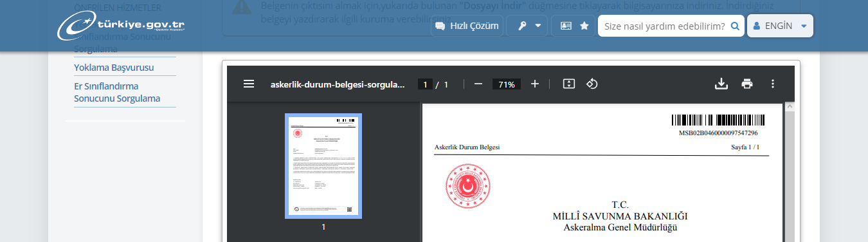868x242 pixels.
Task: Click the PDF page number field
Action: (425, 84)
